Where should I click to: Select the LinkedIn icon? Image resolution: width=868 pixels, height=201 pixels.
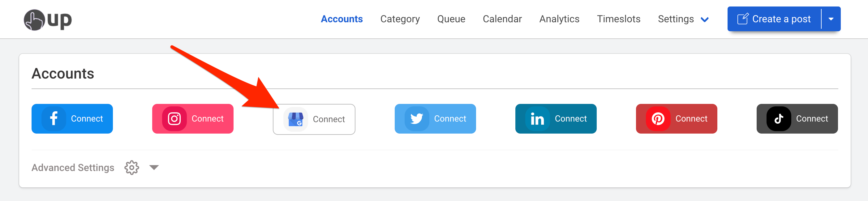pos(538,118)
